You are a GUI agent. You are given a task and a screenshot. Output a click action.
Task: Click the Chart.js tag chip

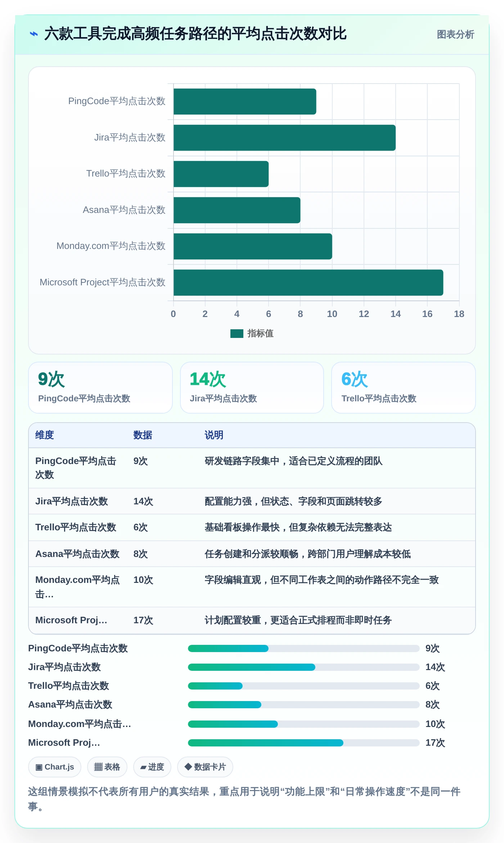click(x=55, y=767)
